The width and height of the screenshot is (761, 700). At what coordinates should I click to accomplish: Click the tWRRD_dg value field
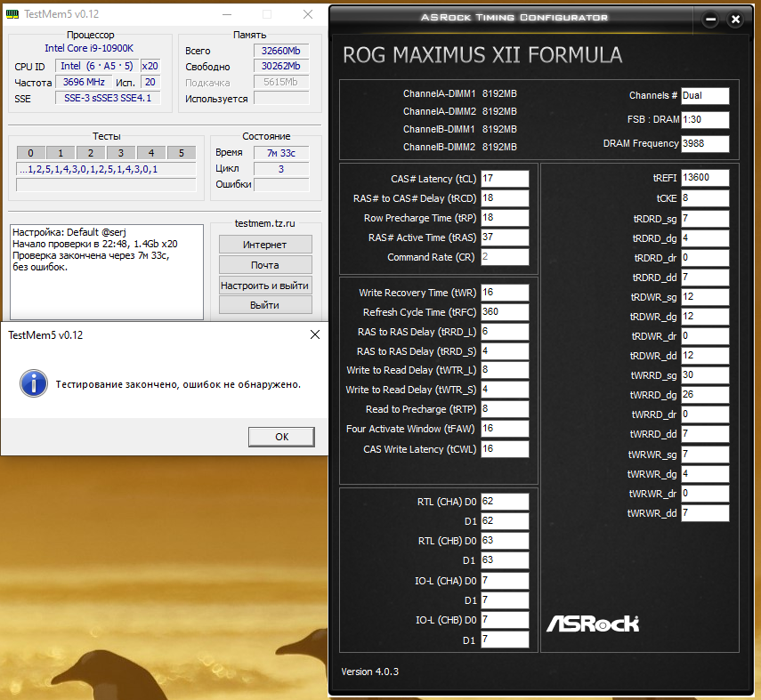(705, 394)
